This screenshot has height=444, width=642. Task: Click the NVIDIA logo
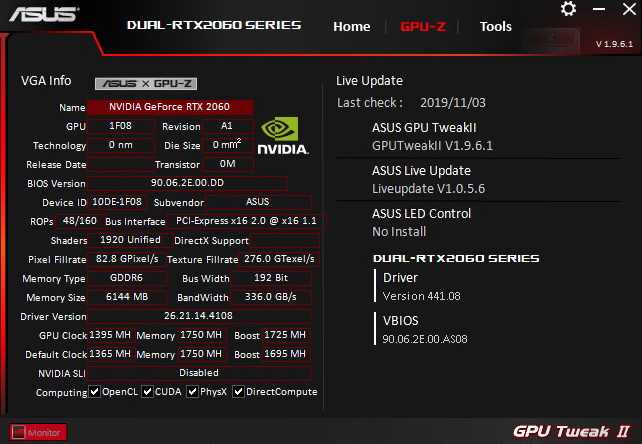tap(283, 136)
